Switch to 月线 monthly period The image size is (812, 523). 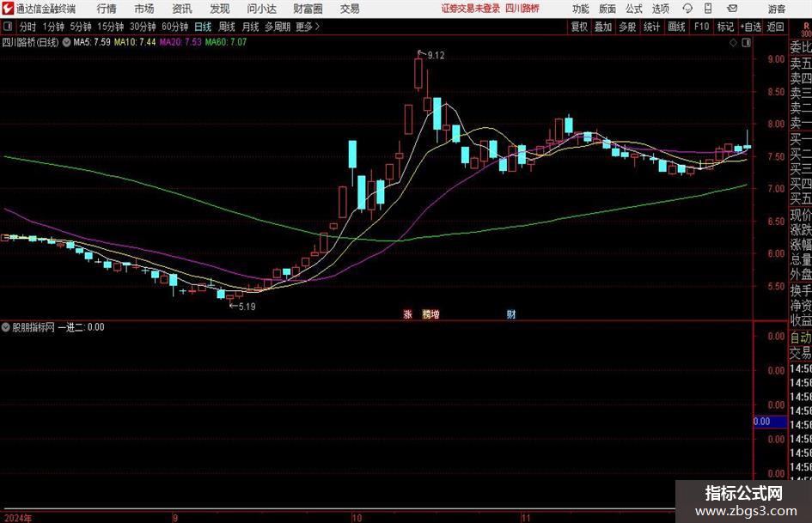(250, 27)
